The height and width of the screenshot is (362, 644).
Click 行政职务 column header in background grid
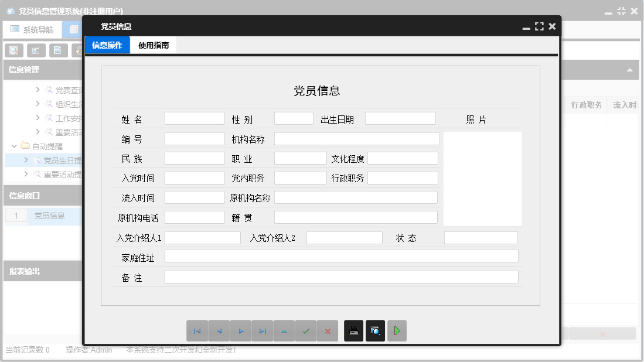586,105
